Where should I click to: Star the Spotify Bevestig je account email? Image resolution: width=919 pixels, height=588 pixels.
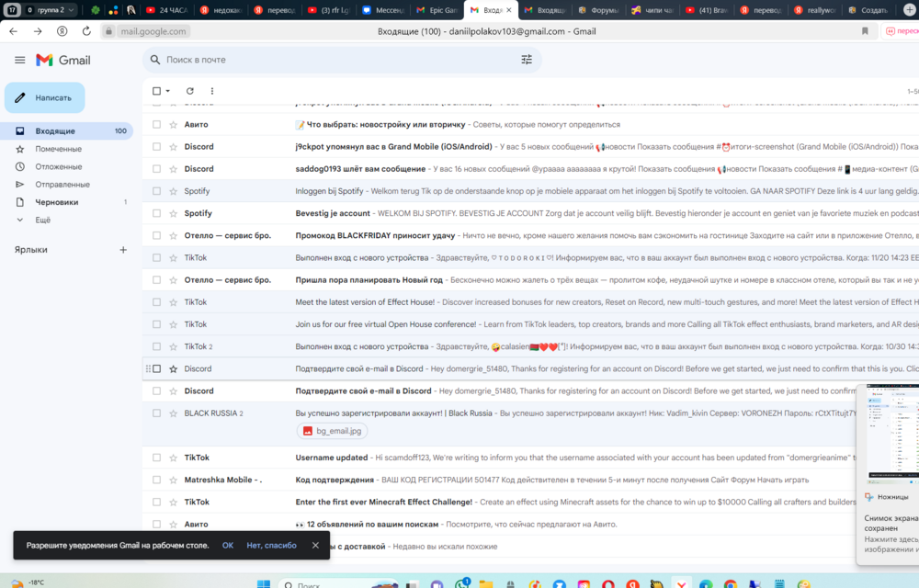click(x=173, y=214)
